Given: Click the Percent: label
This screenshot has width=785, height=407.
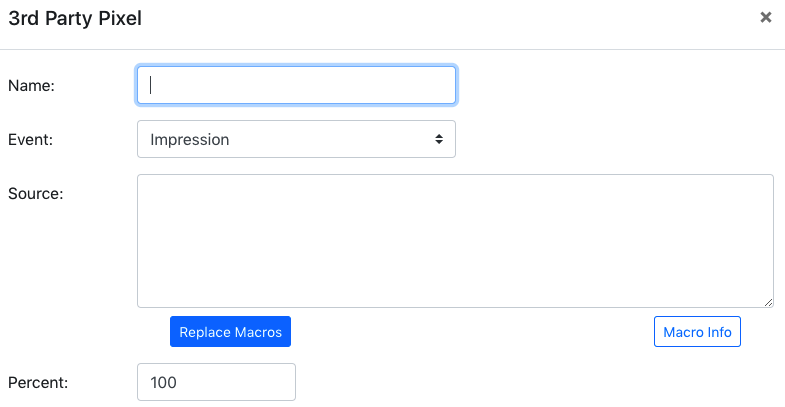Looking at the screenshot, I should coord(38,382).
